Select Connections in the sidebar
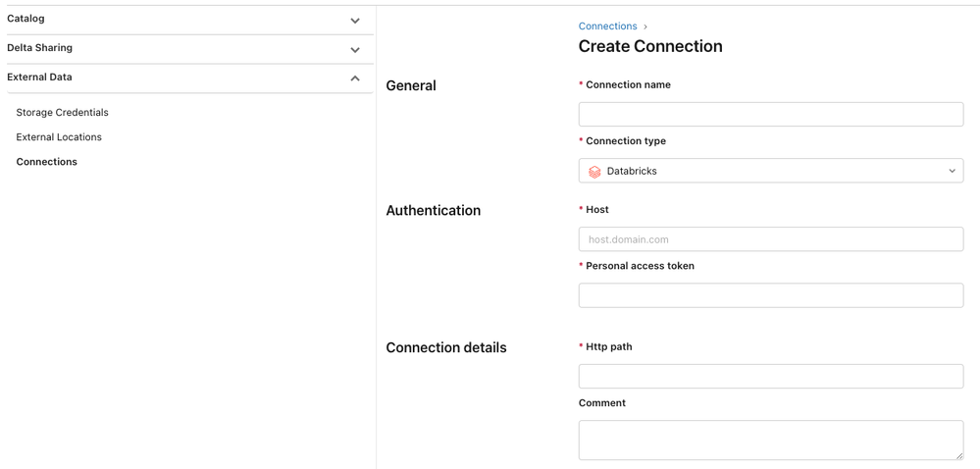The width and height of the screenshot is (980, 469). tap(47, 162)
